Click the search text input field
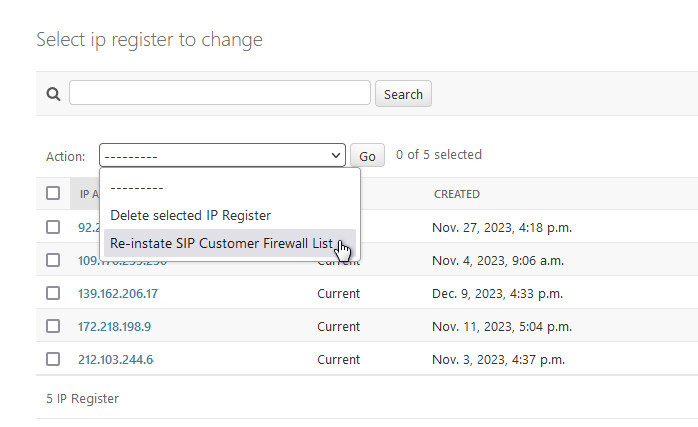 [x=220, y=93]
